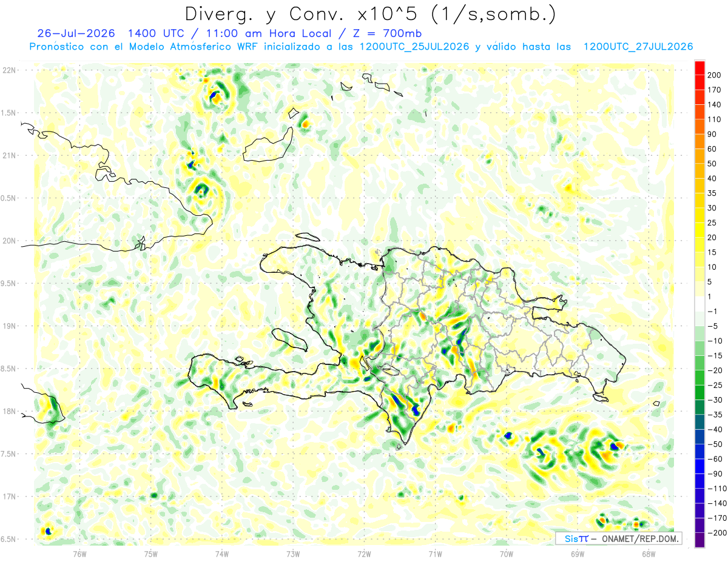Click the '18N' latitude label
The width and height of the screenshot is (728, 562).
coord(8,411)
